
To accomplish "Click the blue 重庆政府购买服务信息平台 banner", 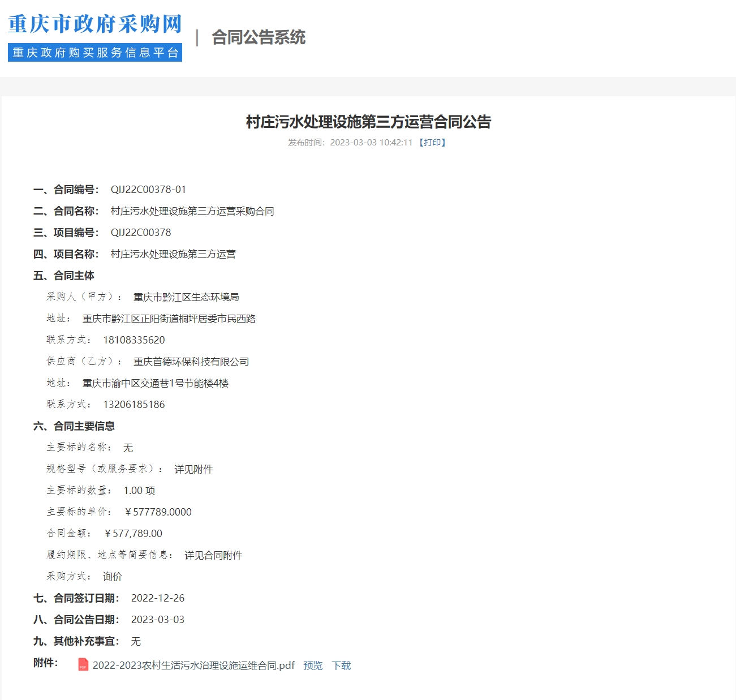I will (x=95, y=53).
